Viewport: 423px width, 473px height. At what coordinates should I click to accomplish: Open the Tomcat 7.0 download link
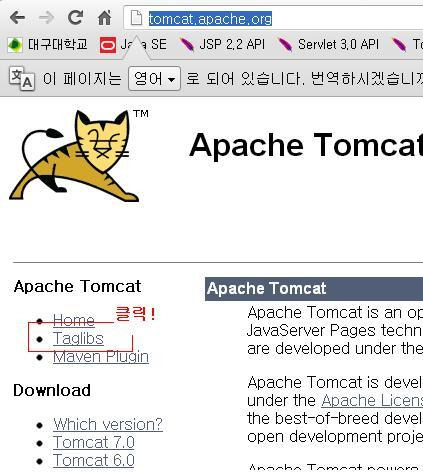pyautogui.click(x=94, y=443)
